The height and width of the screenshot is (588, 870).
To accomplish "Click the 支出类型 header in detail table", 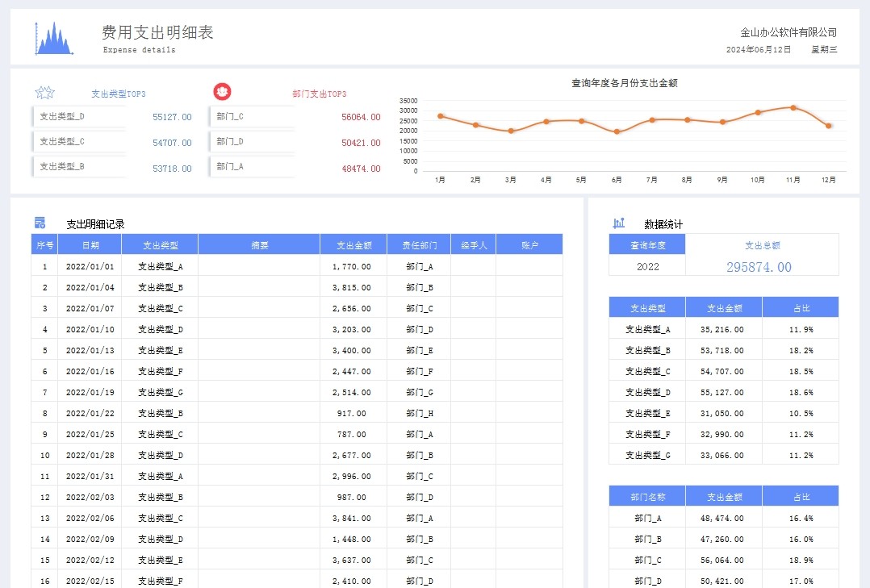I will [x=160, y=244].
